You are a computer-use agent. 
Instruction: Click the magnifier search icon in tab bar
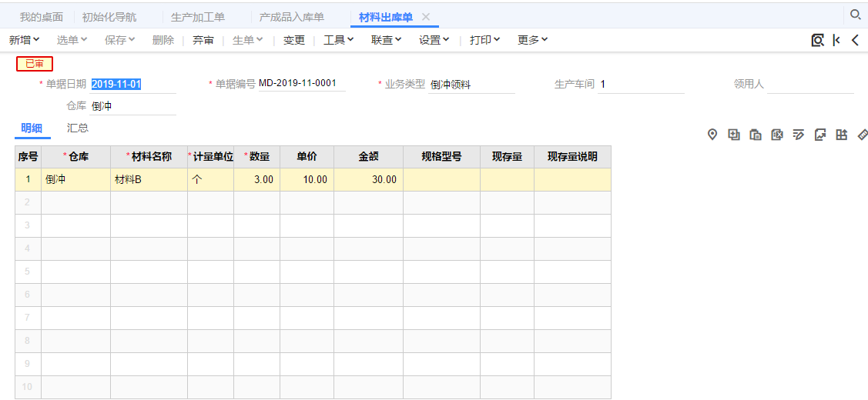pos(855,15)
